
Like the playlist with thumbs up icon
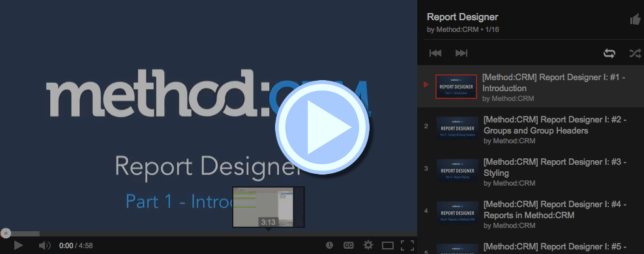tap(635, 20)
